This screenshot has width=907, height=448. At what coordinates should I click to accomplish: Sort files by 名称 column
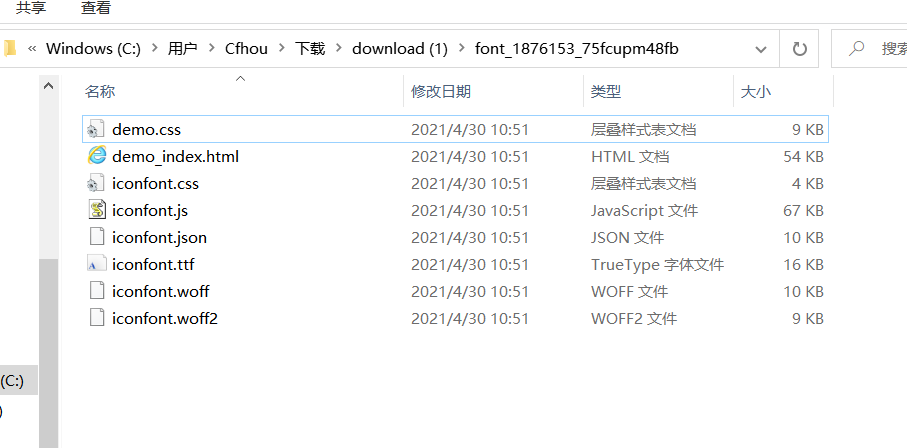click(x=100, y=91)
